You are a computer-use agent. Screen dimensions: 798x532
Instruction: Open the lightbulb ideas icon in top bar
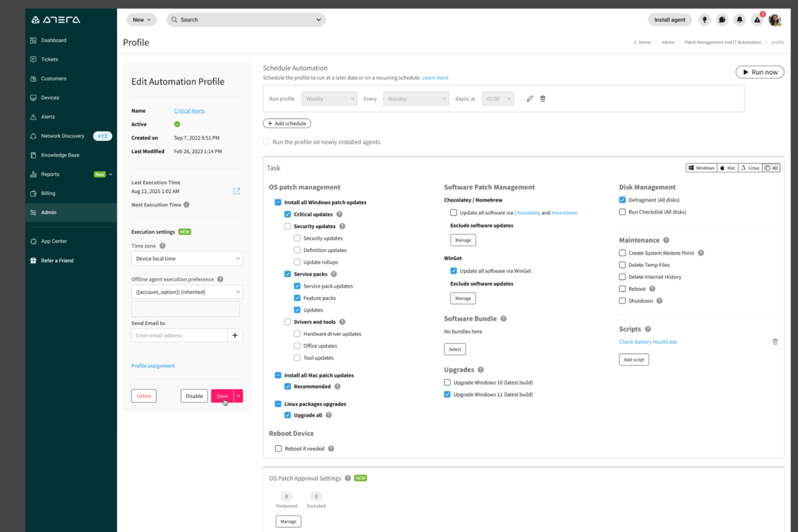tap(704, 20)
